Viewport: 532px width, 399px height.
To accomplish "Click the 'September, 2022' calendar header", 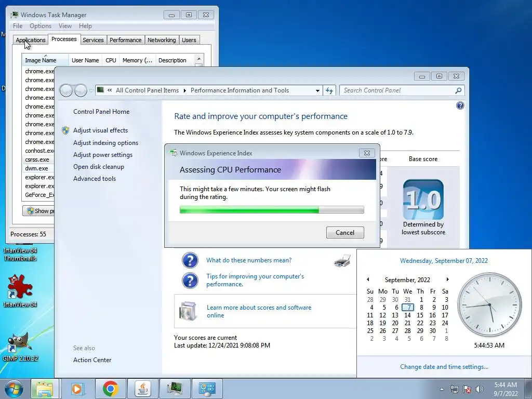I will click(x=407, y=280).
